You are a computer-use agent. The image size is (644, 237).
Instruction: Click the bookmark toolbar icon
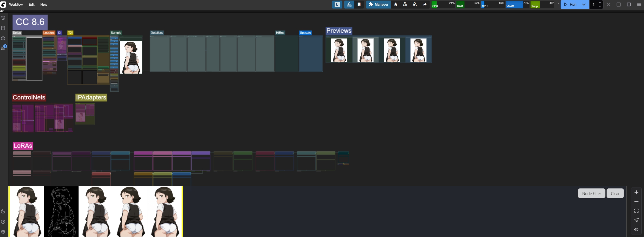tap(359, 5)
